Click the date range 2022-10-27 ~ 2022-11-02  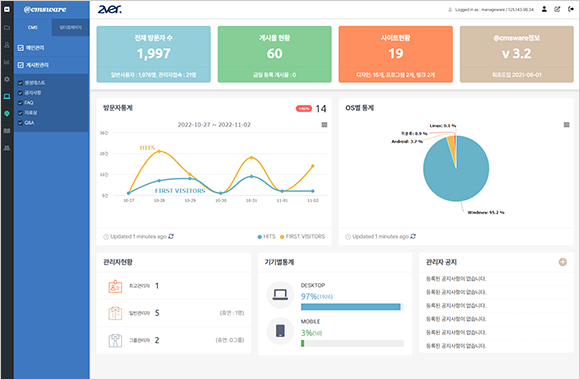(214, 125)
